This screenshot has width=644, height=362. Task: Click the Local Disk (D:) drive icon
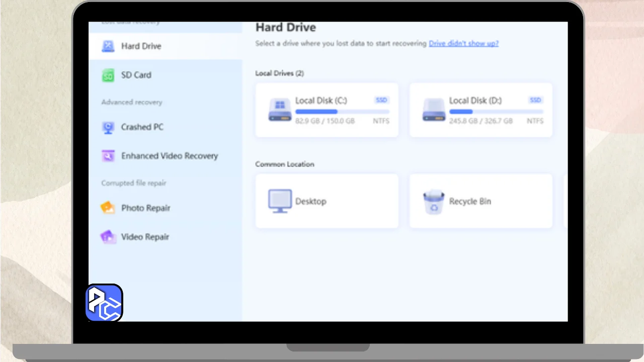434,110
